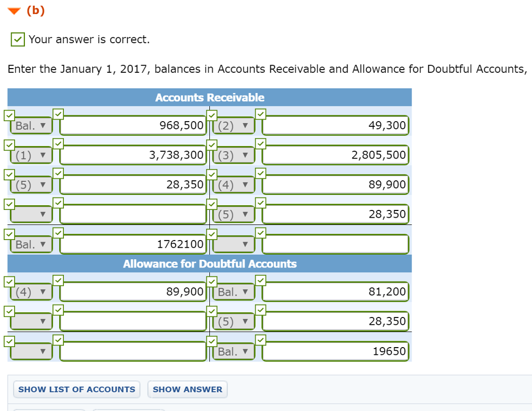Click the checkmark icon above the 968,500 field
532x411 pixels.
coord(58,113)
